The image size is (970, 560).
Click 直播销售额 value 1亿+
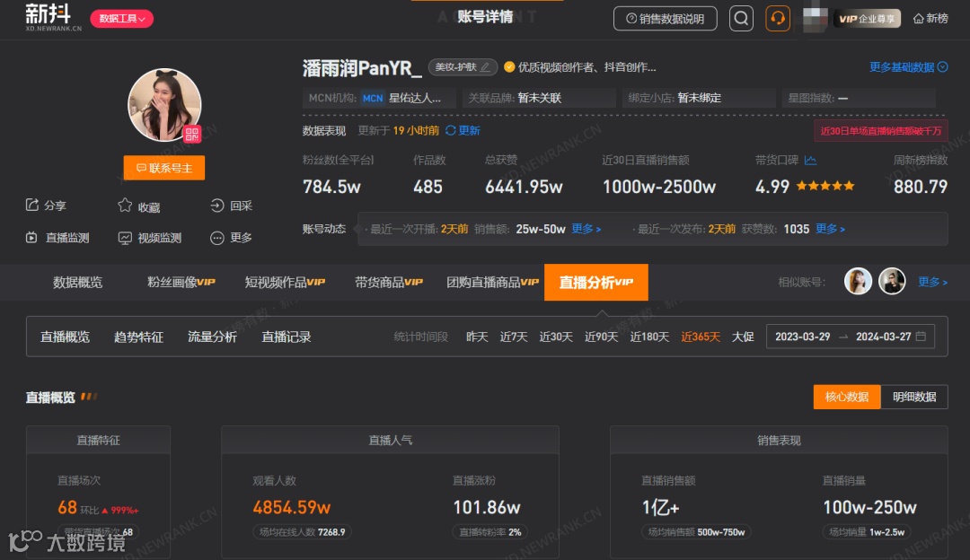pyautogui.click(x=661, y=507)
